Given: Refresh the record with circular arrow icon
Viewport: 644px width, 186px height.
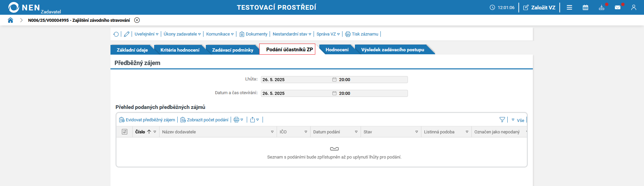Looking at the screenshot, I should [116, 34].
